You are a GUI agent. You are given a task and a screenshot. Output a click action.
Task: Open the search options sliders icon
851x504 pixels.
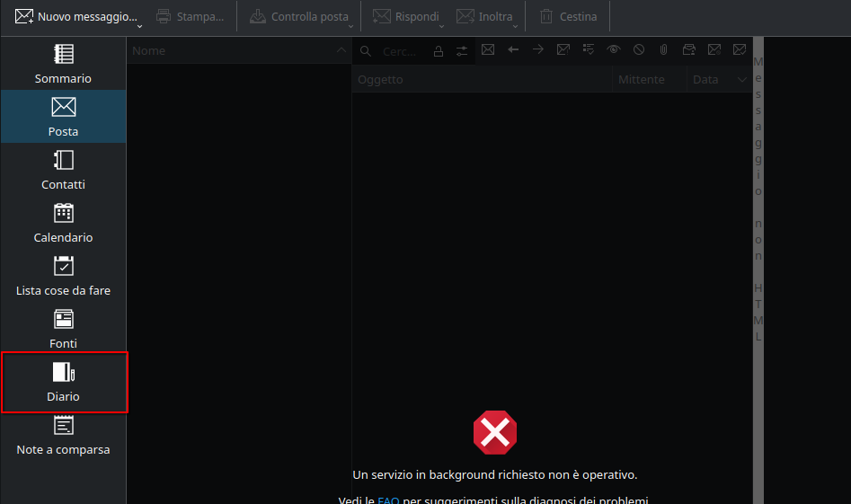click(462, 51)
